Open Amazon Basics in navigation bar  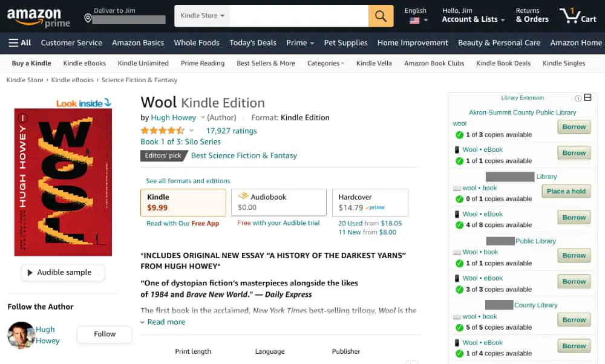click(x=138, y=43)
